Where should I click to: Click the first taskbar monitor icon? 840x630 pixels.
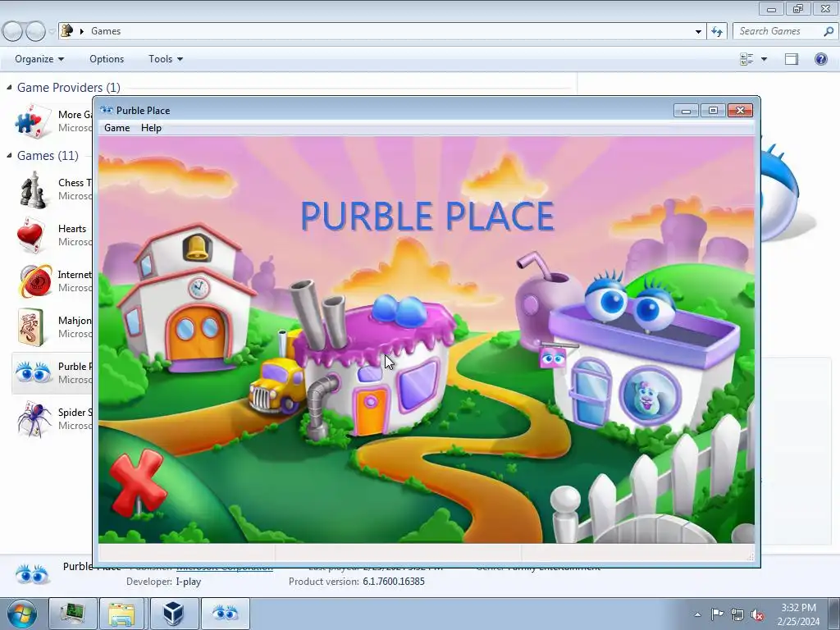73,614
